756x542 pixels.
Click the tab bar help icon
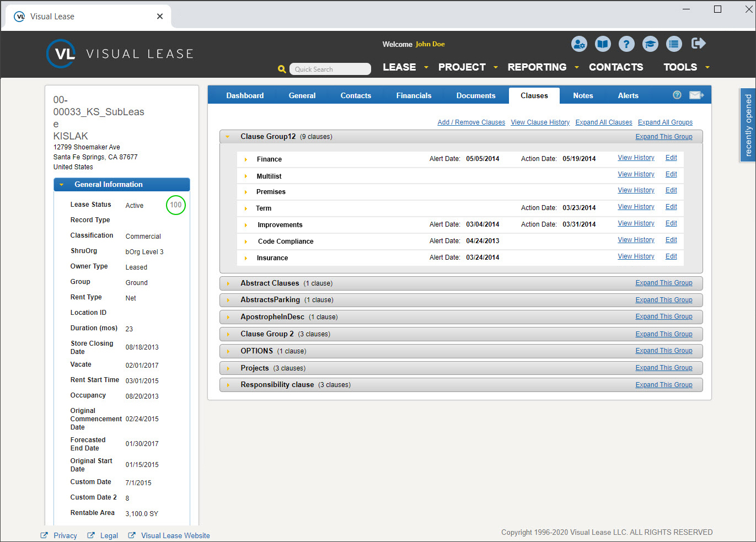point(677,95)
